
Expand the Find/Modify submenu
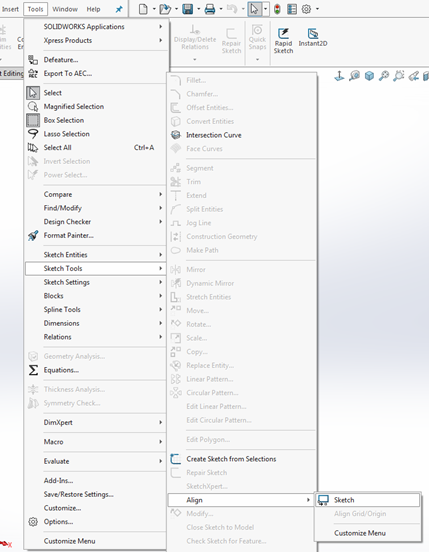tap(95, 208)
